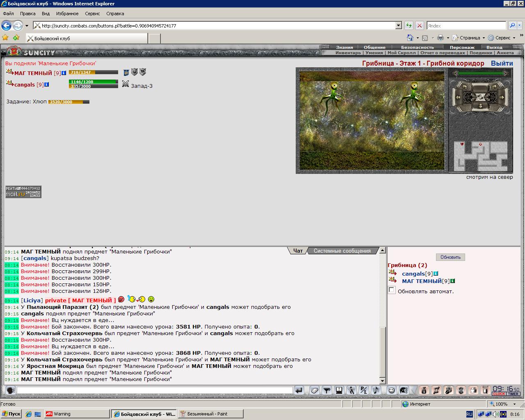
Task: Click the save chat floppy icon
Action: click(x=339, y=390)
